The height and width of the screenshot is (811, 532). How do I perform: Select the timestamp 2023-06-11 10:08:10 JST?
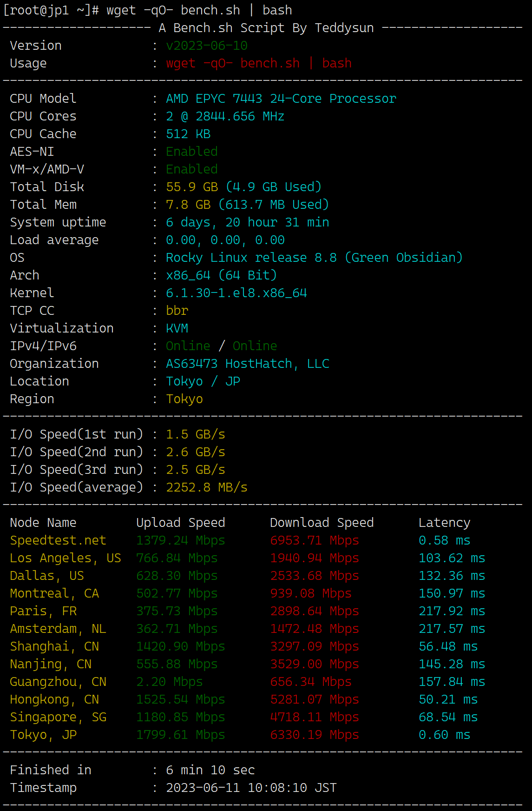tap(251, 788)
